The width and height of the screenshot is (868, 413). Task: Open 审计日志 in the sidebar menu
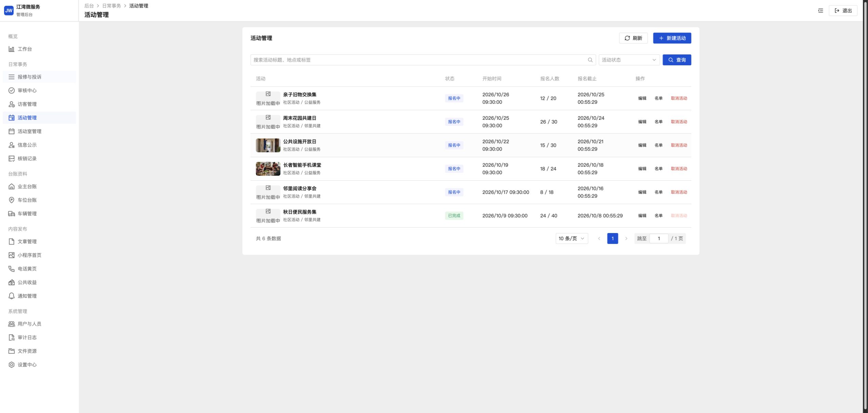39,338
